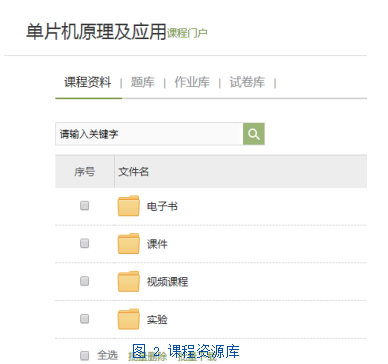Tick the checkbox beside 电子书
The width and height of the screenshot is (388, 364).
point(85,206)
